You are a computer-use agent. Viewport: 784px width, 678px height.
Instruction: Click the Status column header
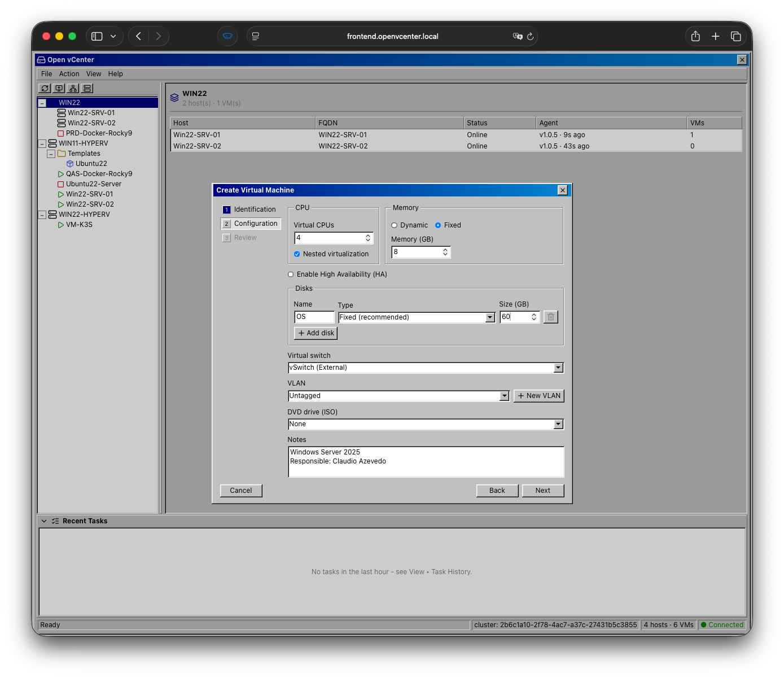500,123
